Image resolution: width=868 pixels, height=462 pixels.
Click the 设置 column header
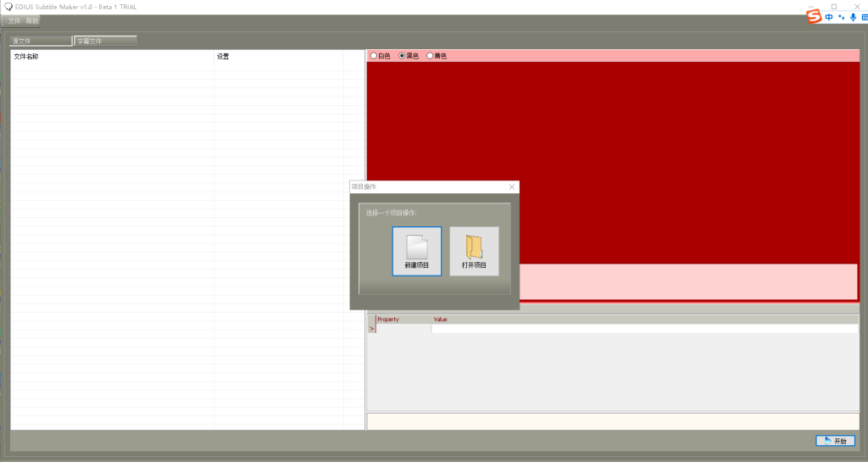pyautogui.click(x=278, y=57)
